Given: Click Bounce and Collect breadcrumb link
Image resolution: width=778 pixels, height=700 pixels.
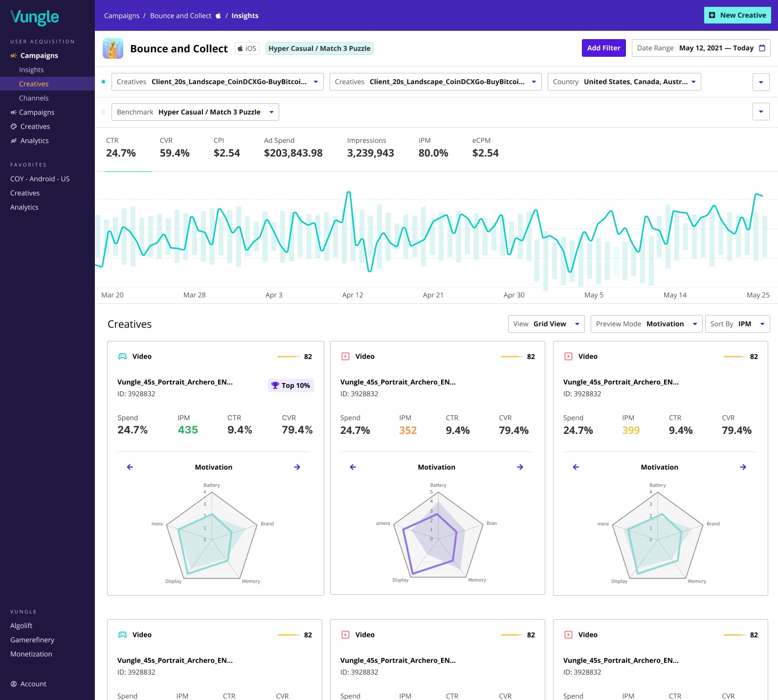Looking at the screenshot, I should pos(181,16).
